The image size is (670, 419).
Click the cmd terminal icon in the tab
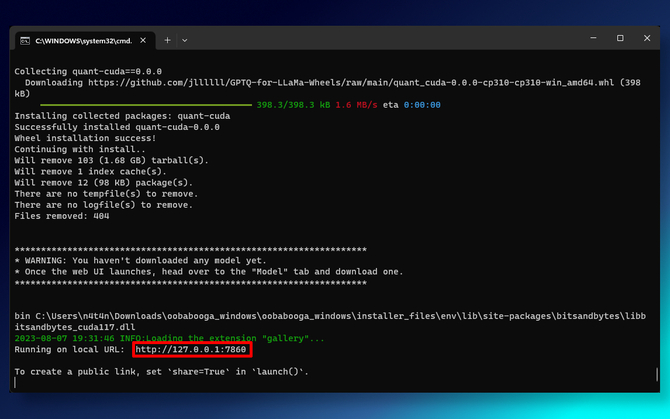(25, 41)
